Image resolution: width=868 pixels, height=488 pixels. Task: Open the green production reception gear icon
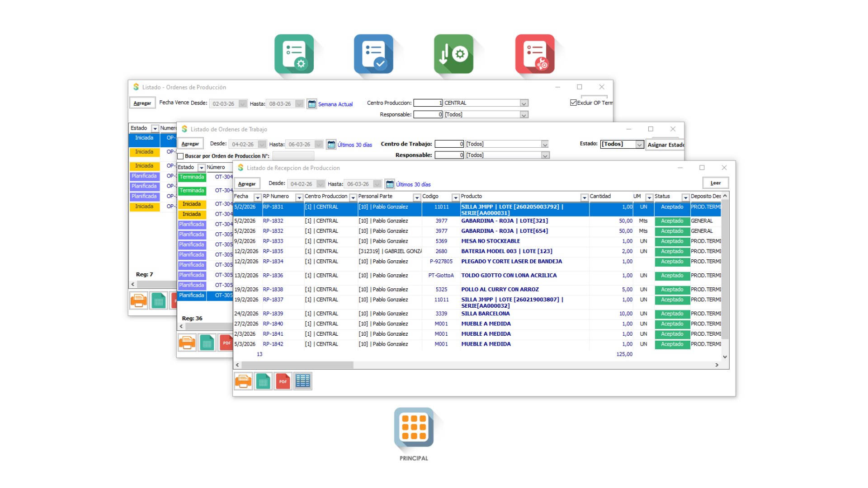click(x=453, y=54)
